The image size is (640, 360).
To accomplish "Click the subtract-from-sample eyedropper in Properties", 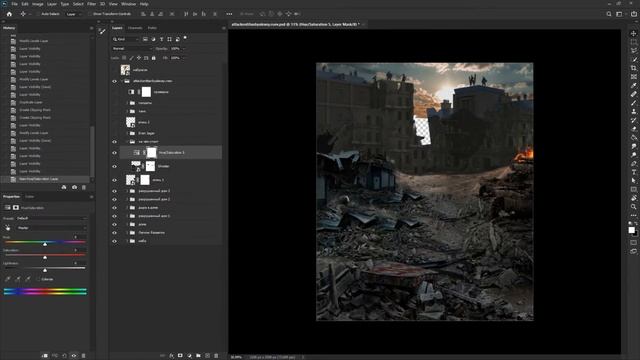I will [x=28, y=279].
